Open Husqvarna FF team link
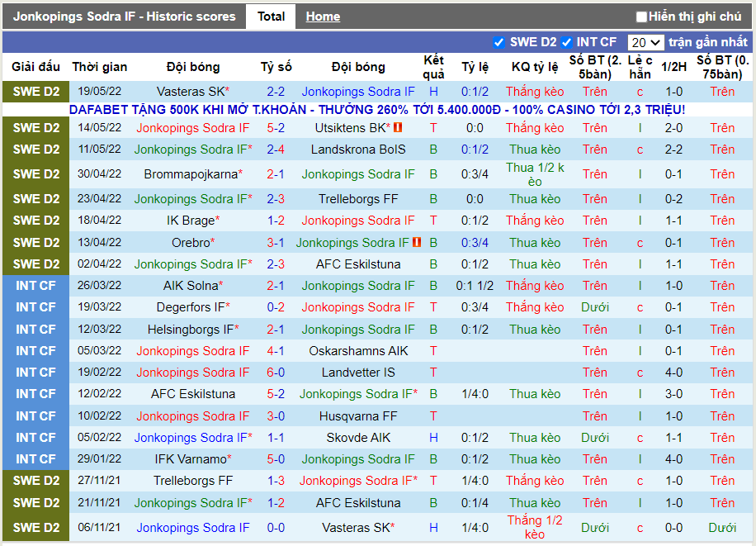 click(357, 416)
